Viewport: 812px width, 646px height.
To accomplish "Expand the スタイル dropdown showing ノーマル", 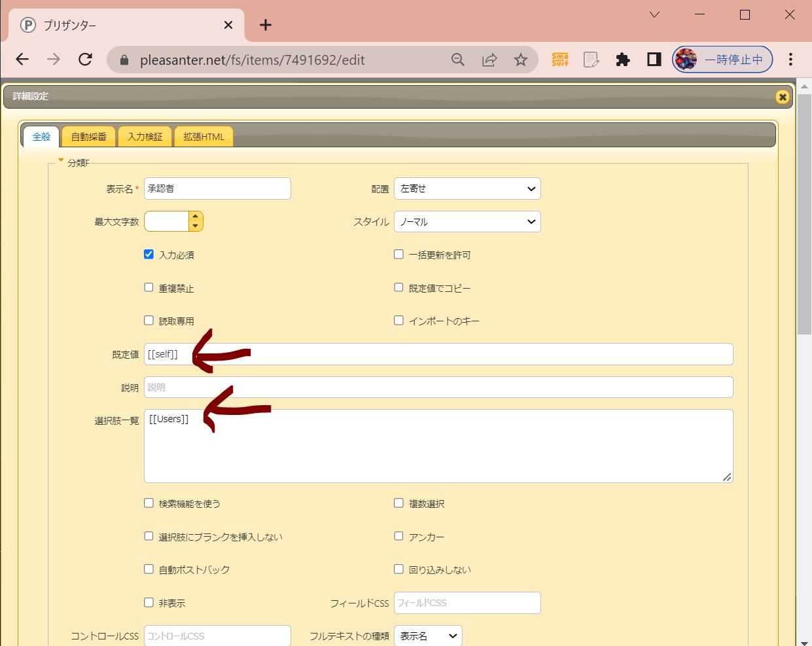I will [x=467, y=222].
